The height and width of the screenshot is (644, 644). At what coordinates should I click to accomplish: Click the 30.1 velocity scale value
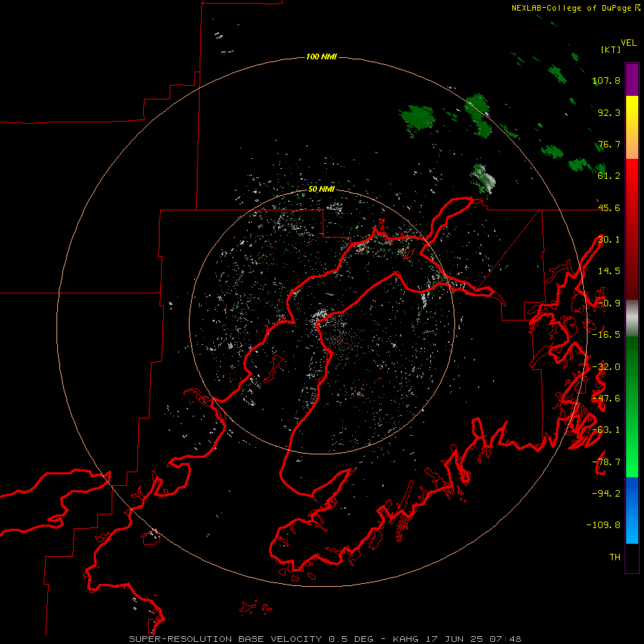(x=609, y=240)
